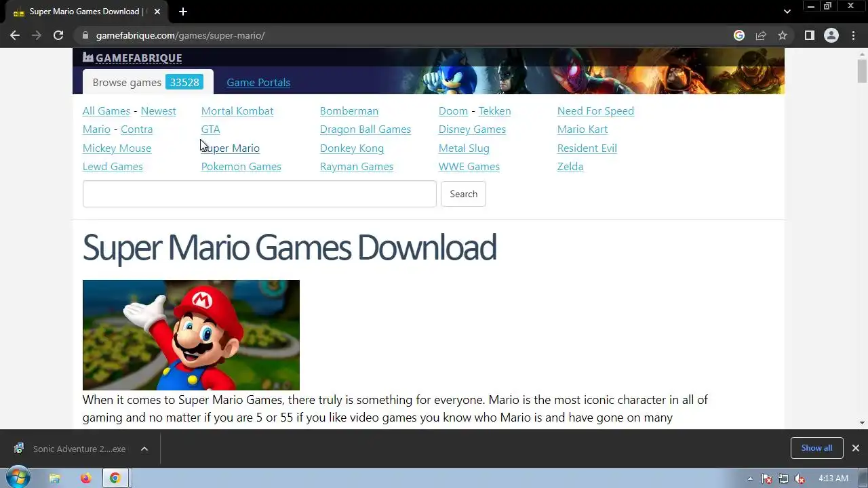The height and width of the screenshot is (488, 868).
Task: Open the Chrome side panel icon
Action: [809, 35]
